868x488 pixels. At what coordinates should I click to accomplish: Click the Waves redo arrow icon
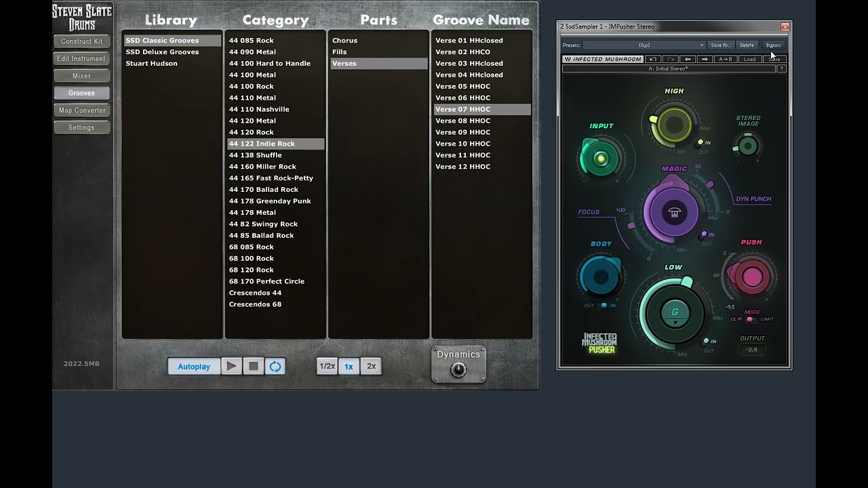671,59
